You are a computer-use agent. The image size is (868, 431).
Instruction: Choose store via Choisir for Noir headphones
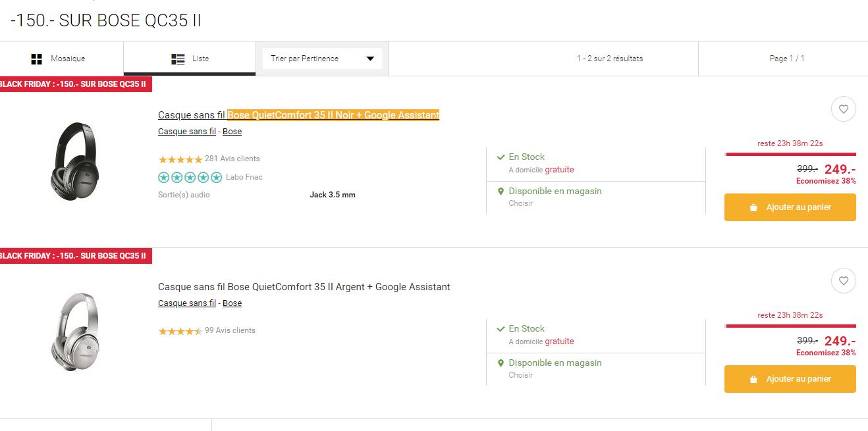(520, 203)
